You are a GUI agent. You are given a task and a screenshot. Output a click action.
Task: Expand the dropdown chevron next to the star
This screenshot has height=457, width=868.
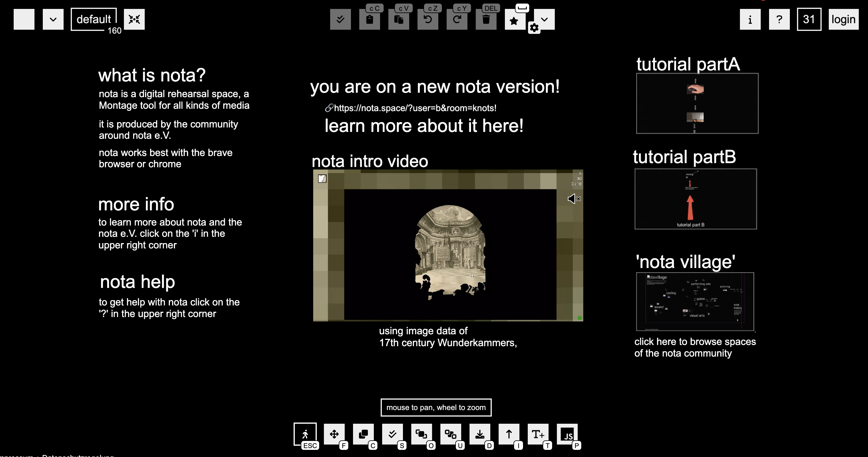tap(544, 19)
